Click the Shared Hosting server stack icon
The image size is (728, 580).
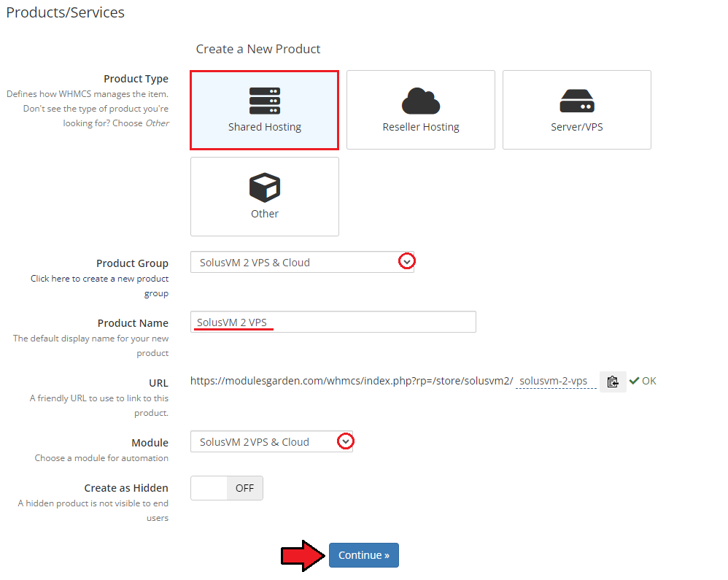point(265,101)
